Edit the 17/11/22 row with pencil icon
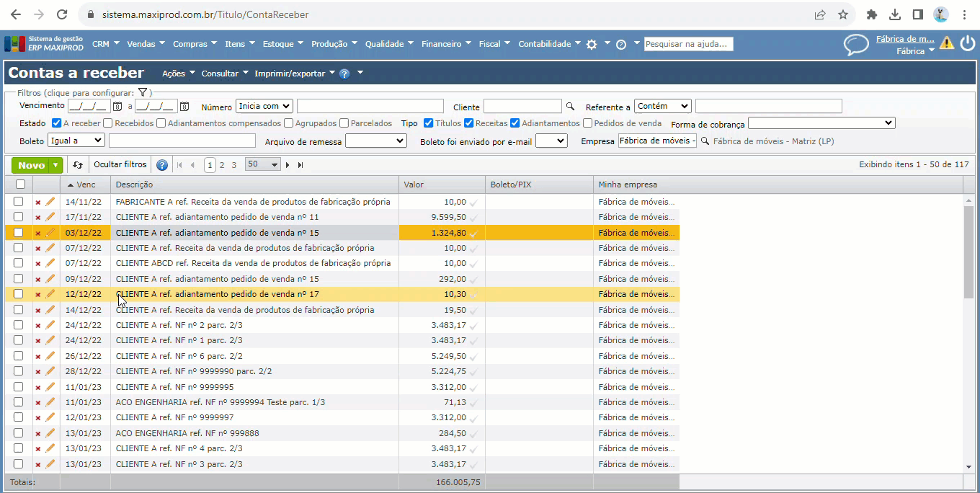 [50, 217]
